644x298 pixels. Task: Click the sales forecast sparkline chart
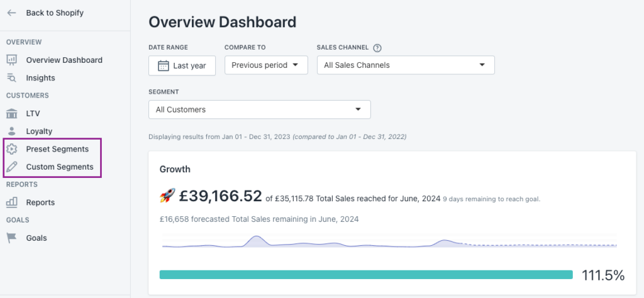point(389,242)
